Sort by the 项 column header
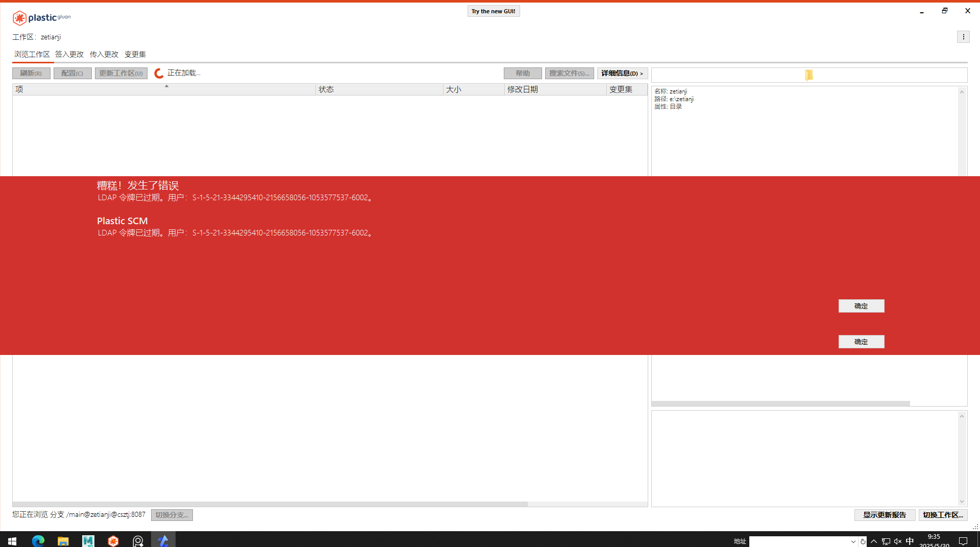 pyautogui.click(x=164, y=89)
